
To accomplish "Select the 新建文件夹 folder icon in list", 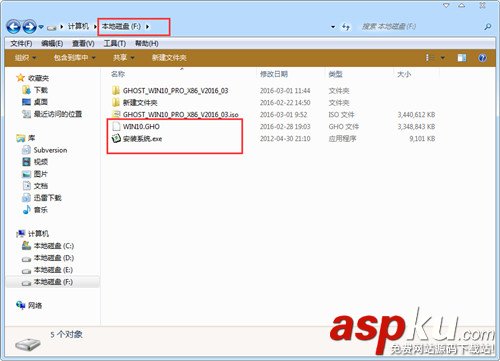I will click(116, 102).
